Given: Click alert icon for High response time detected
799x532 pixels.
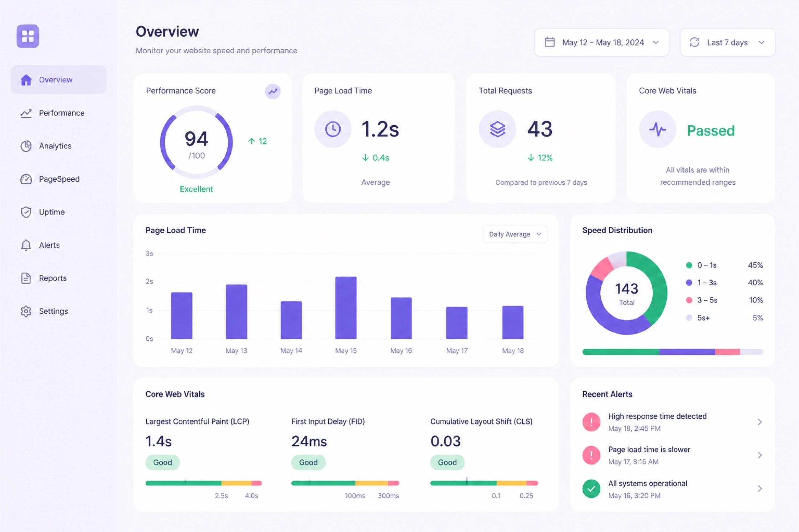Looking at the screenshot, I should [591, 422].
